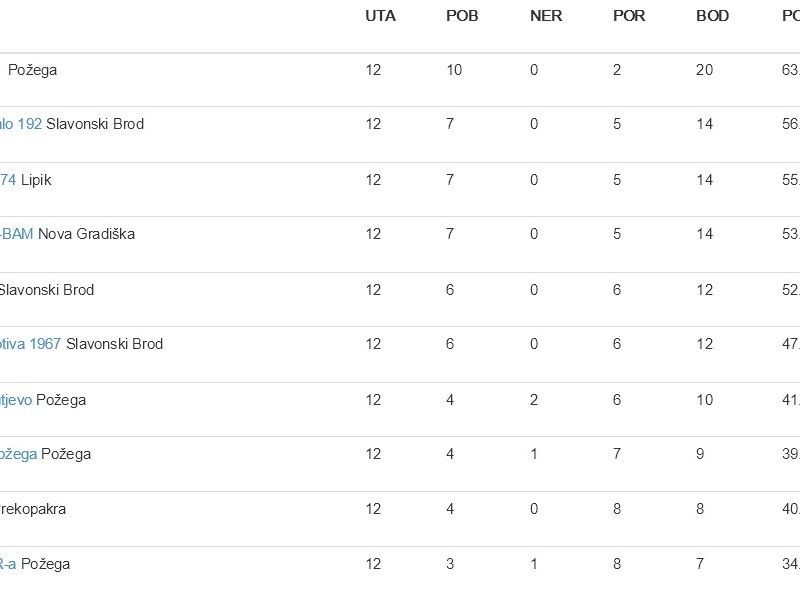Follow the "-BAM" link beside Nova Gradiška
This screenshot has width=800, height=600.
click(17, 234)
